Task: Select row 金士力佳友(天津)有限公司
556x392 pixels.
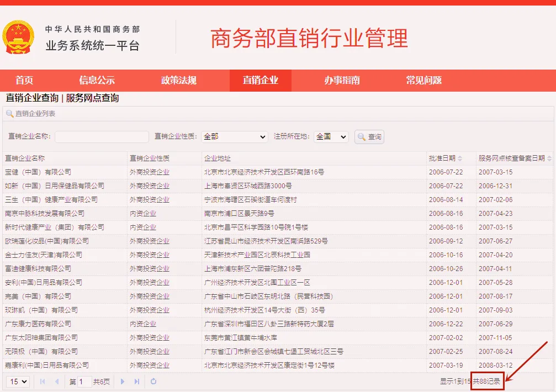Action: (x=278, y=255)
